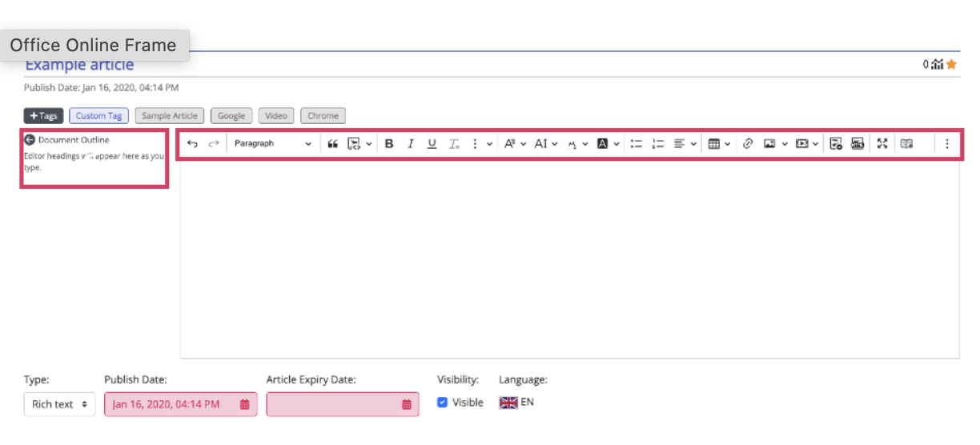Screen dimensions: 980x445
Task: Apply underline formatting
Action: coord(432,144)
